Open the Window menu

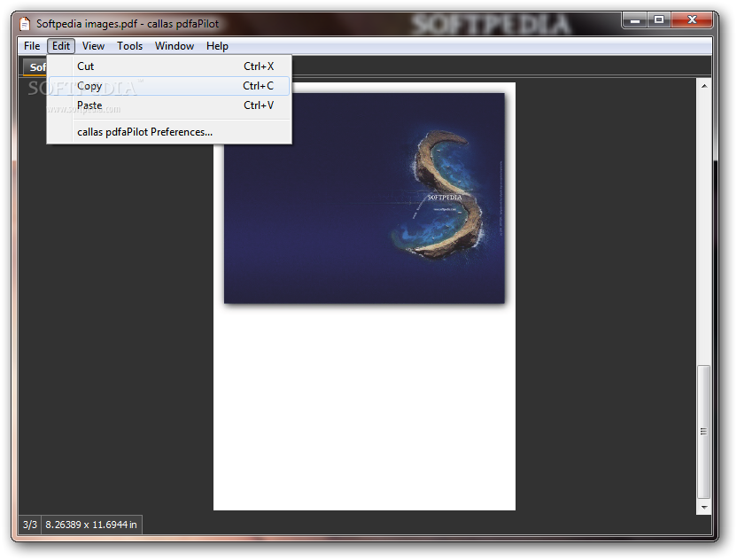pyautogui.click(x=175, y=46)
